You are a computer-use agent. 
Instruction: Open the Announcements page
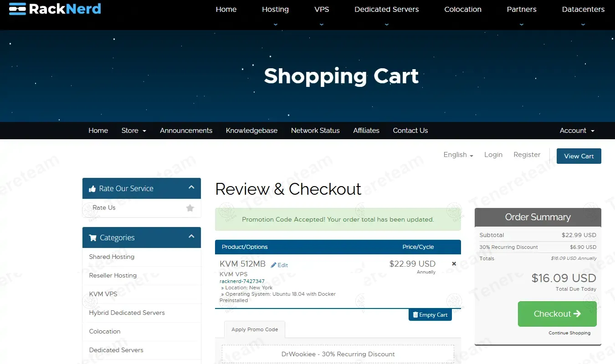point(186,131)
